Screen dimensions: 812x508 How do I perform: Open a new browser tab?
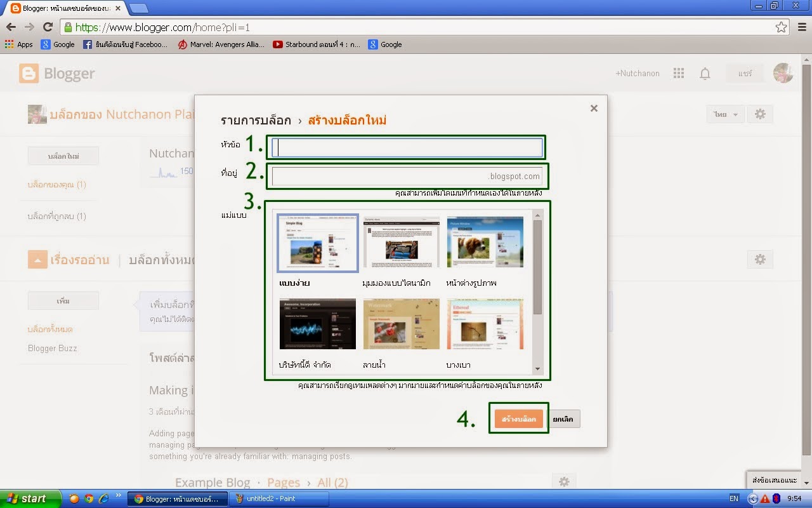coord(139,8)
